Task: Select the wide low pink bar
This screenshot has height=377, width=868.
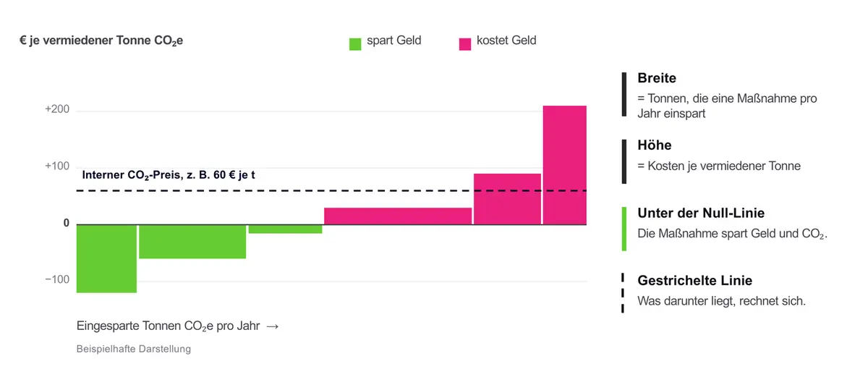Action: (x=398, y=216)
